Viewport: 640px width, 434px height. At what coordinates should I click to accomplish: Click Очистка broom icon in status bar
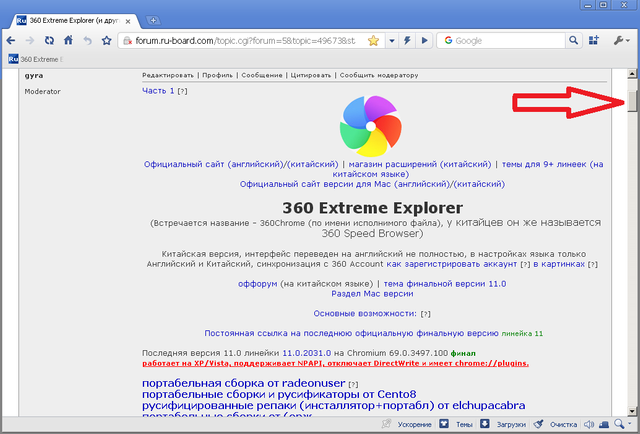[x=538, y=424]
